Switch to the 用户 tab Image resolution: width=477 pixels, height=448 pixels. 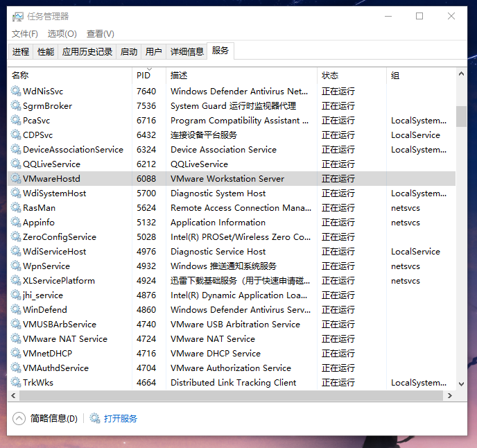pyautogui.click(x=154, y=52)
